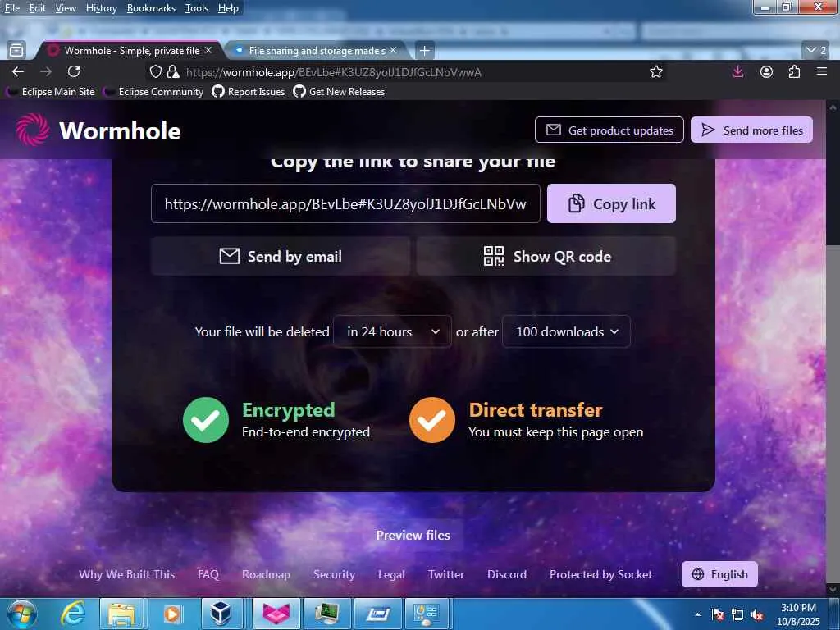Image resolution: width=840 pixels, height=630 pixels.
Task: Open the Roadmap footer link
Action: click(266, 574)
